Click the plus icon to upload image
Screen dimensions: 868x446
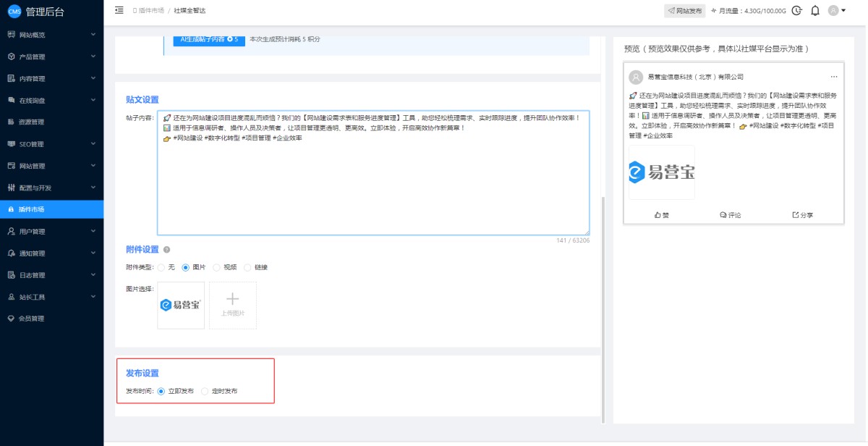coord(233,298)
